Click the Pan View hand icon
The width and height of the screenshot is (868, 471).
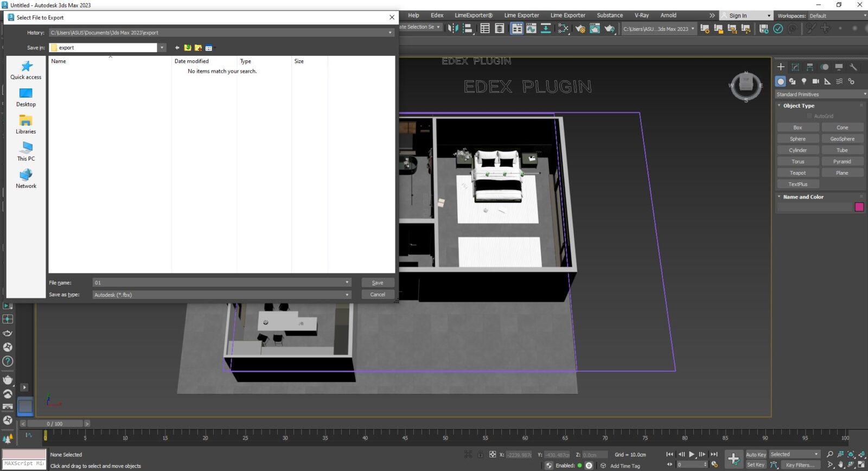tap(841, 464)
